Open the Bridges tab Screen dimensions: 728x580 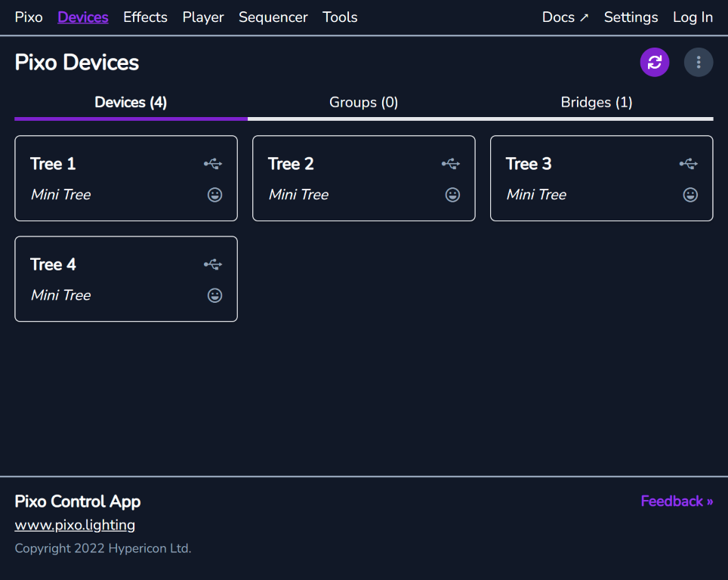click(597, 102)
